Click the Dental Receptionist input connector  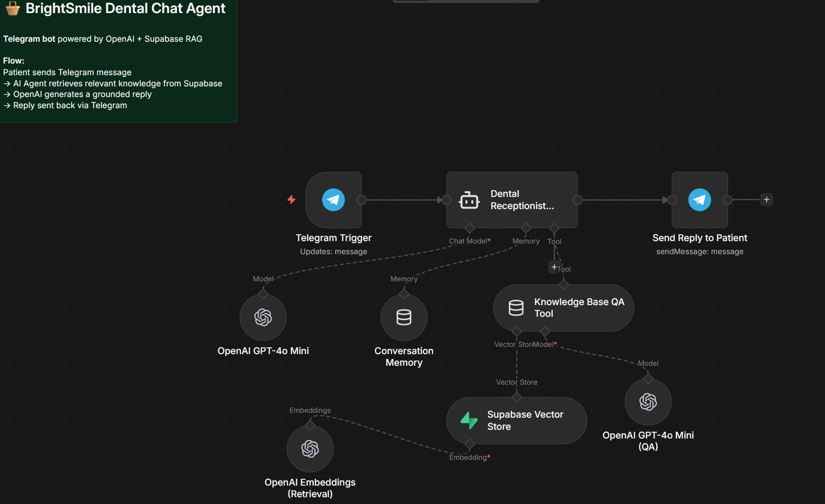(446, 200)
